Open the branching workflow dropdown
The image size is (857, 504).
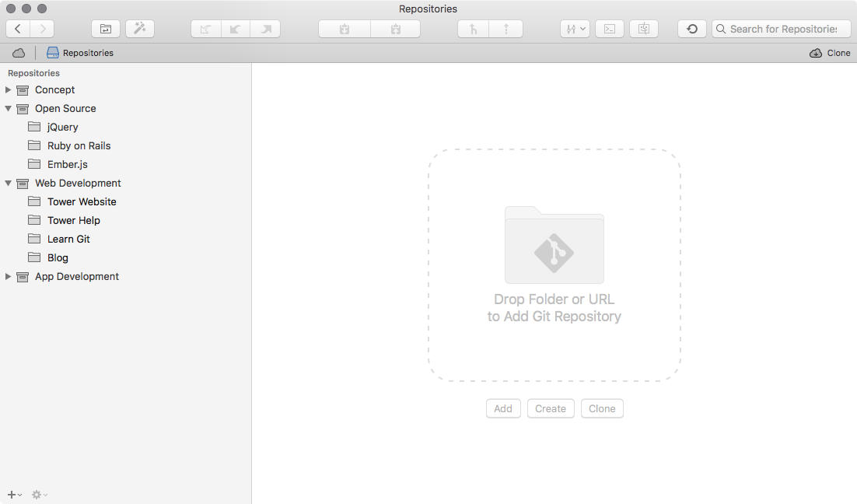point(575,28)
